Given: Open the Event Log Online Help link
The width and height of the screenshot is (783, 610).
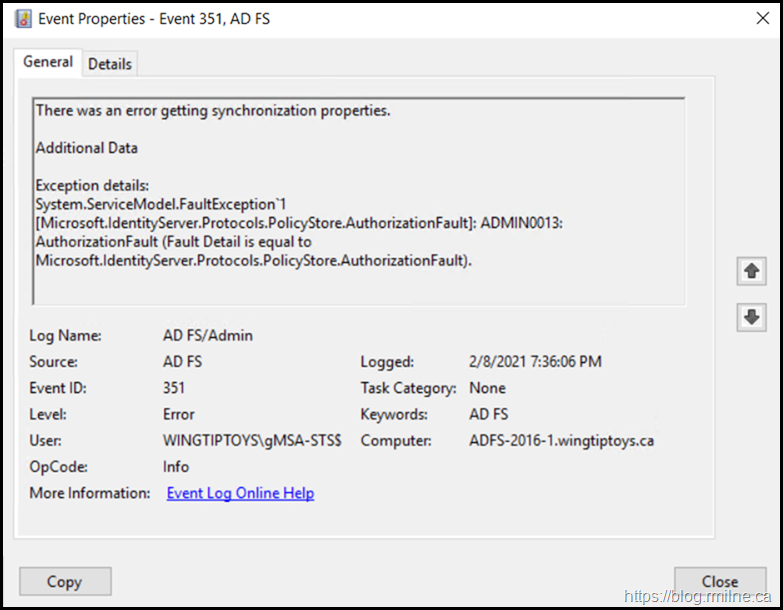Looking at the screenshot, I should point(240,493).
